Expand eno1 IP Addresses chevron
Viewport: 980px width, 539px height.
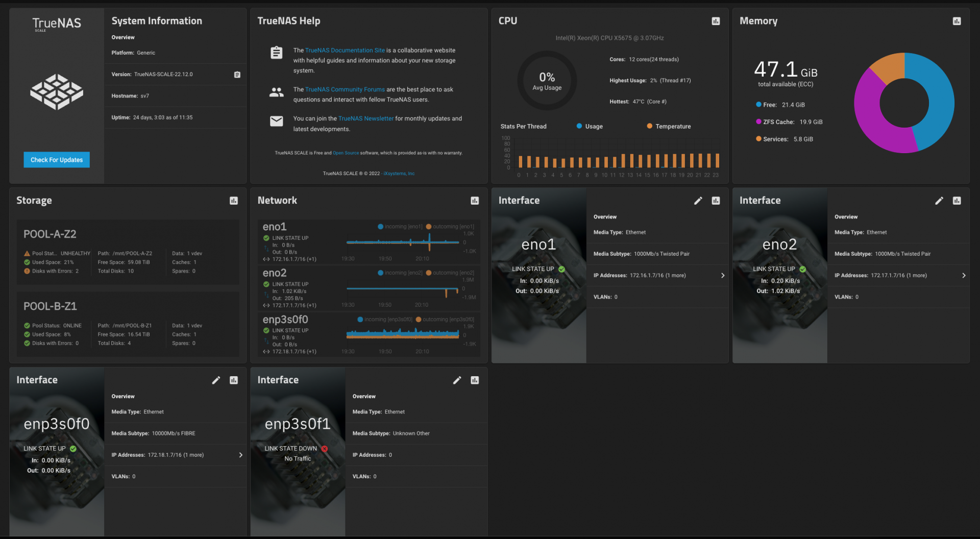(x=723, y=276)
